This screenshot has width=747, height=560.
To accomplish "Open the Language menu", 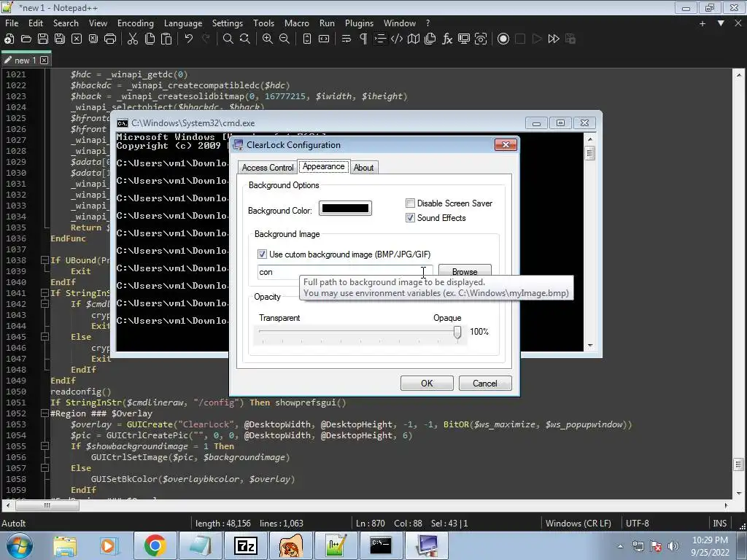I will click(183, 23).
